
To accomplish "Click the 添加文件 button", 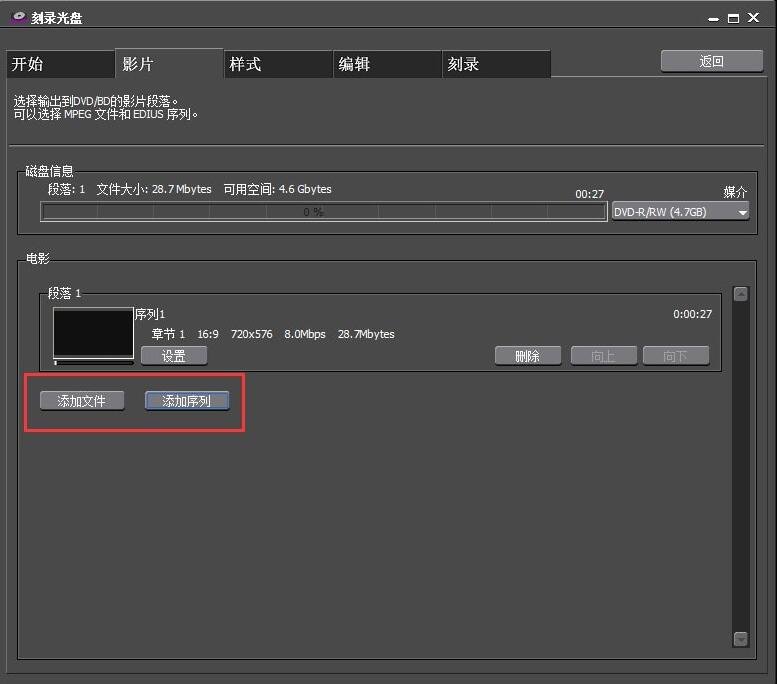I will coord(82,400).
